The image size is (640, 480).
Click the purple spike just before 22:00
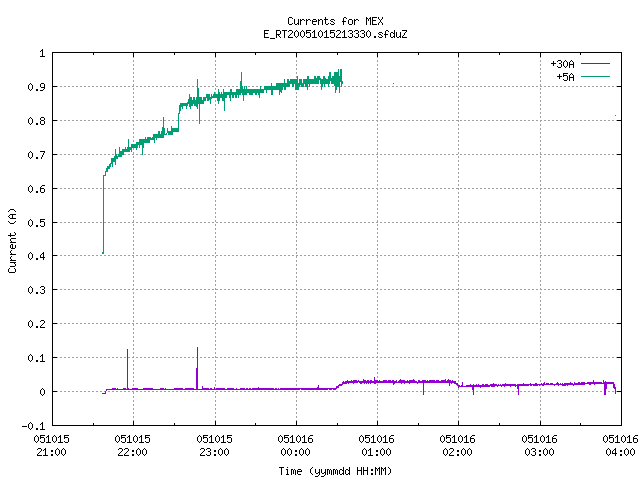coord(127,369)
